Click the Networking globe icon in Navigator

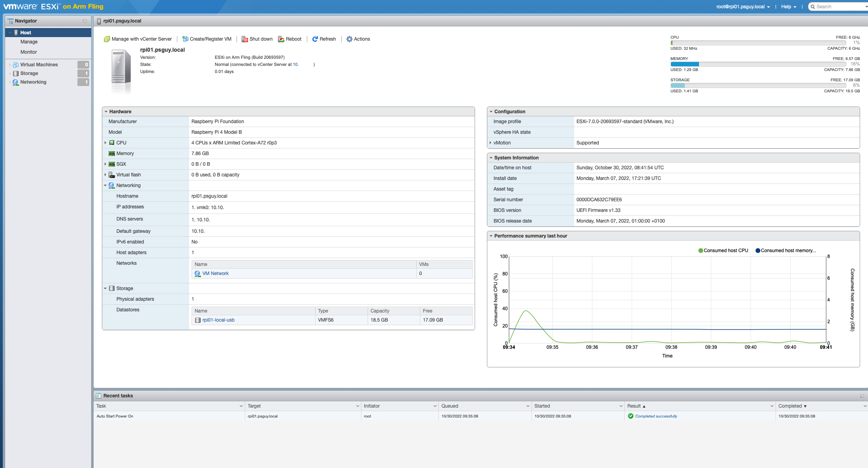click(15, 82)
